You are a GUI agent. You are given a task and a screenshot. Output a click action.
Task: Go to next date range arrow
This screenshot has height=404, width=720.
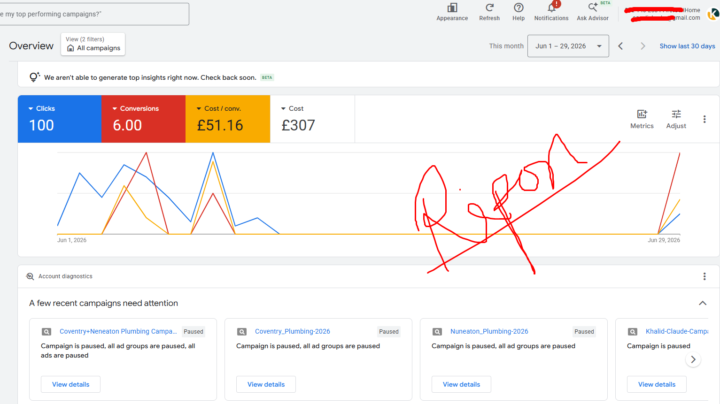(x=642, y=46)
